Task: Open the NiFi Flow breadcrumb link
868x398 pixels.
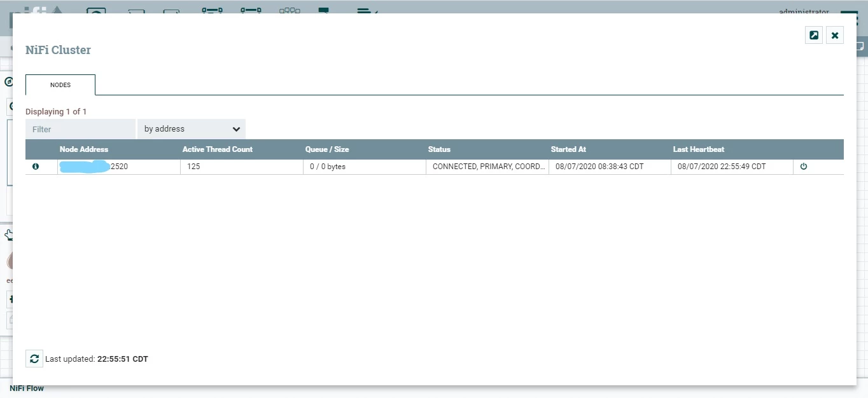Action: point(27,388)
